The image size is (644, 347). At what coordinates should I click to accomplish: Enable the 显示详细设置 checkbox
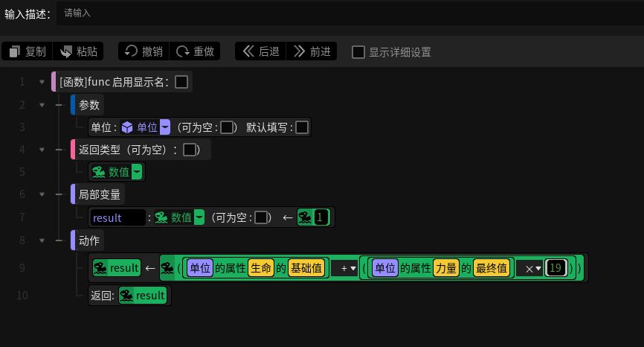coord(358,52)
